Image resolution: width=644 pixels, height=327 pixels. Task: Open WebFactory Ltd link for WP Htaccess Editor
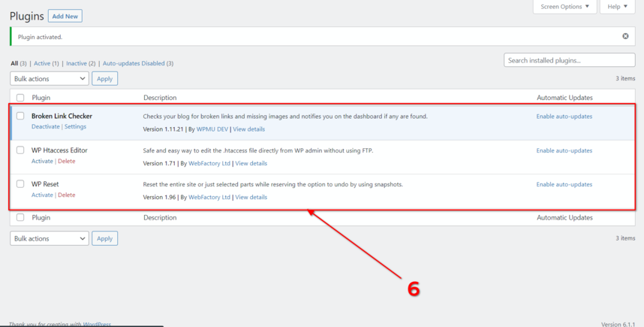pyautogui.click(x=209, y=163)
